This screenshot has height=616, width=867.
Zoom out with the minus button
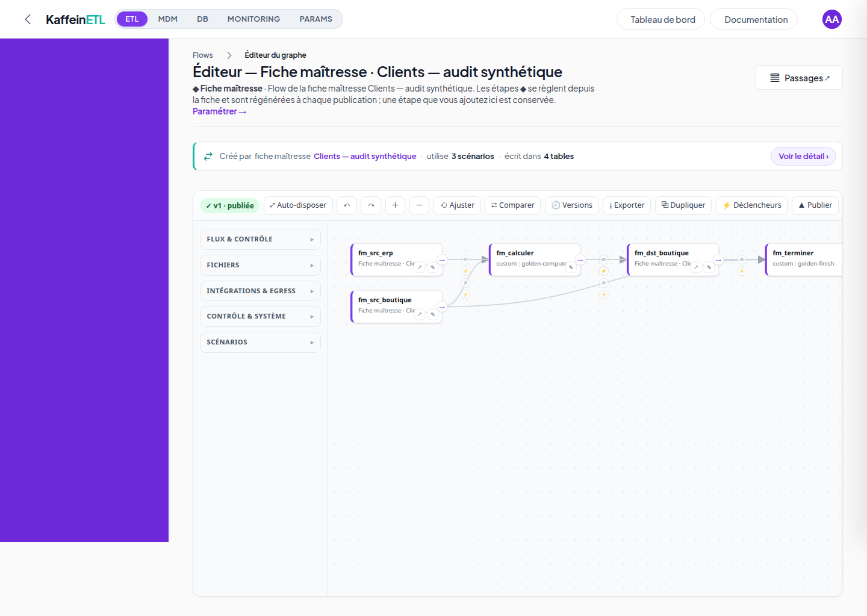[x=420, y=205]
